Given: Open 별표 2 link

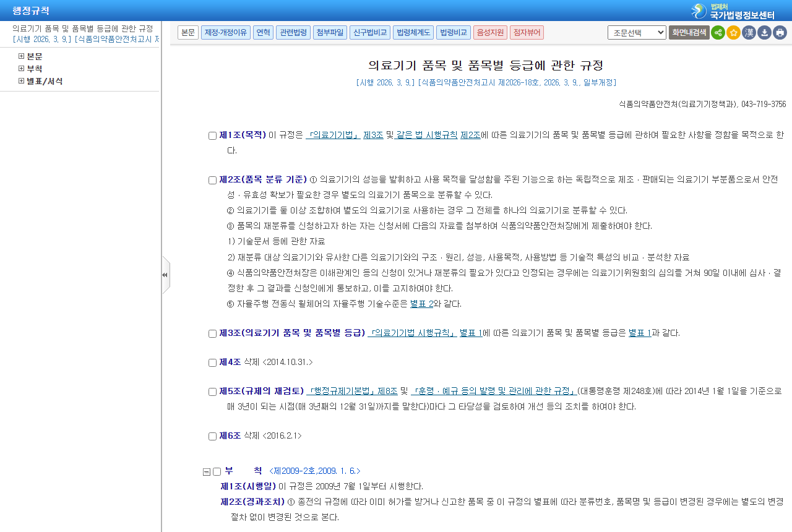Looking at the screenshot, I should 421,304.
